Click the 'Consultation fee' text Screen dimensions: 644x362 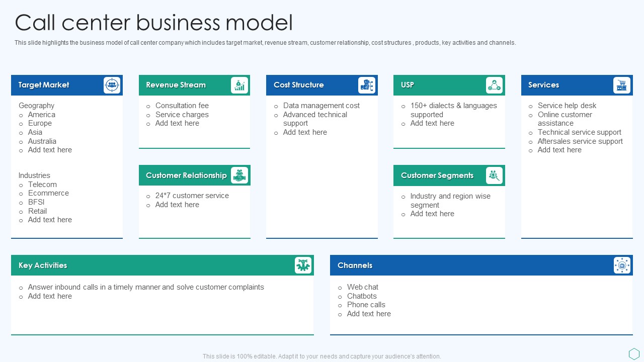click(182, 106)
